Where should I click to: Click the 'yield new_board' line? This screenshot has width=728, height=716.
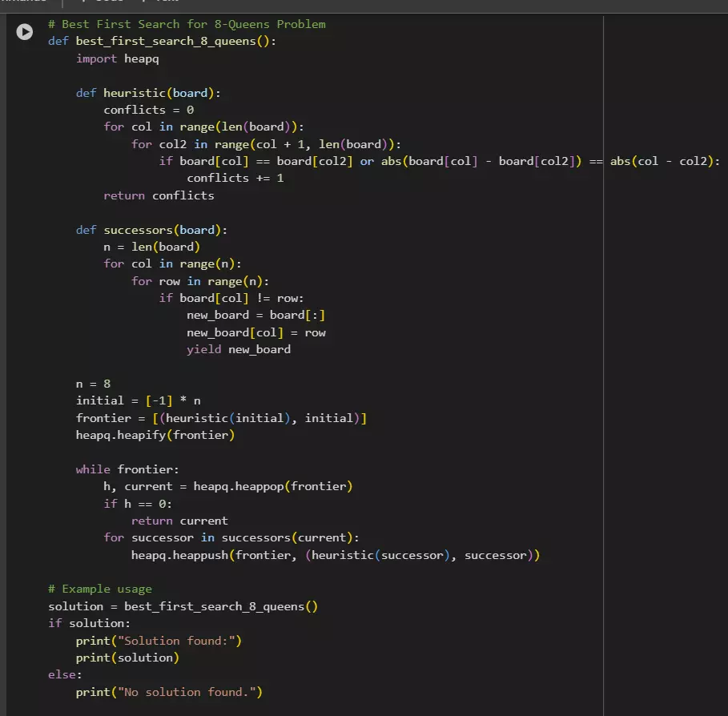pyautogui.click(x=239, y=350)
